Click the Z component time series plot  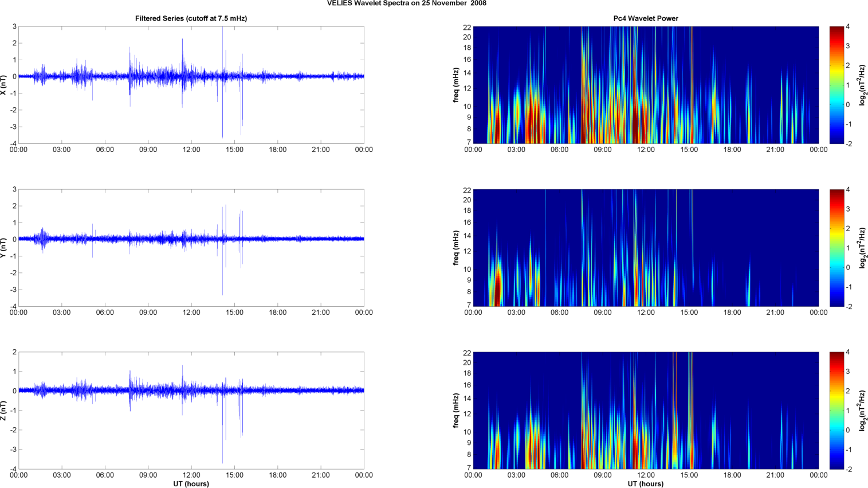[x=191, y=411]
